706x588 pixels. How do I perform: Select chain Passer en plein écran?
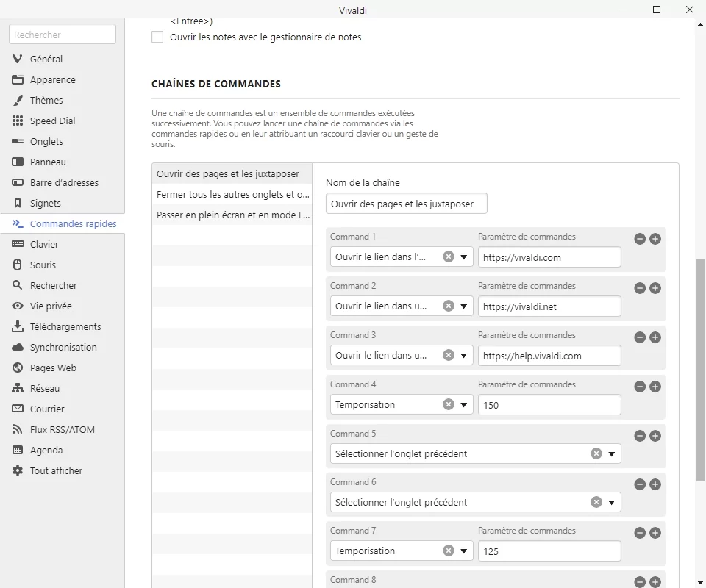click(232, 215)
